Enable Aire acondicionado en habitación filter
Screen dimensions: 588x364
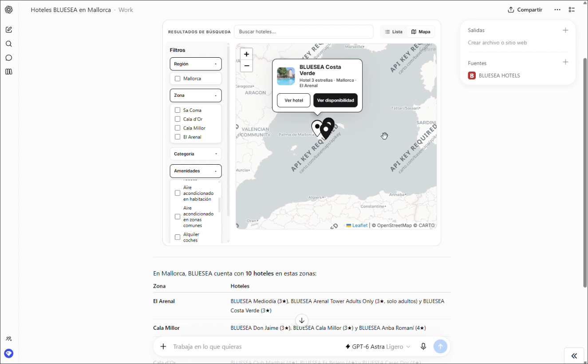click(x=178, y=193)
